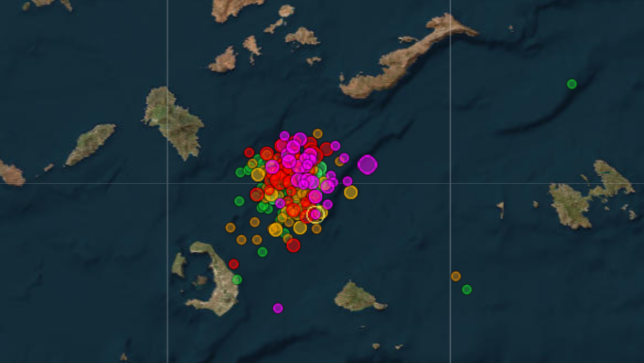Select the large orange marker on cluster's east edge

pyautogui.click(x=350, y=192)
